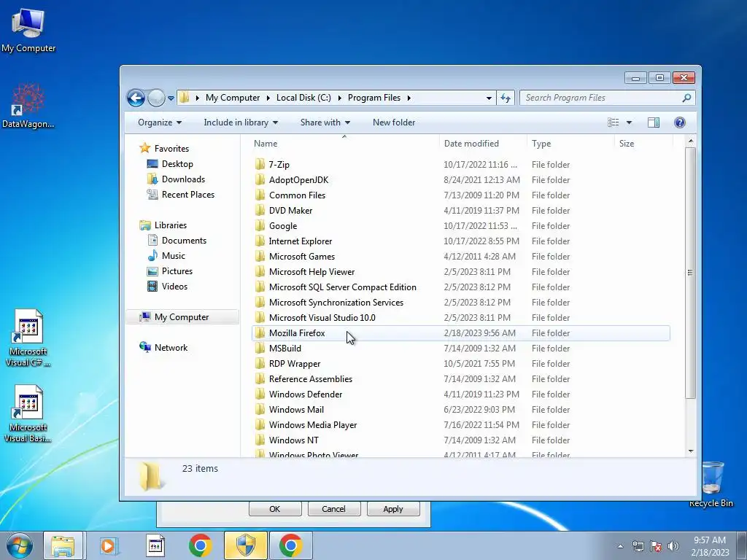
Task: Select Local Disk (C:) in the breadcrumb
Action: pos(303,98)
